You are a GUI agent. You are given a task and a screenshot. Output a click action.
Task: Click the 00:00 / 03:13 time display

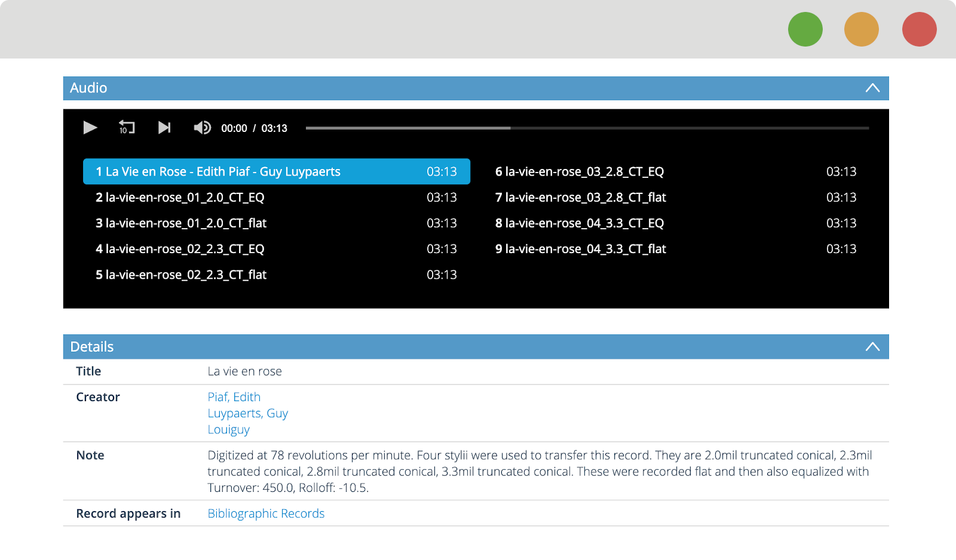(255, 128)
